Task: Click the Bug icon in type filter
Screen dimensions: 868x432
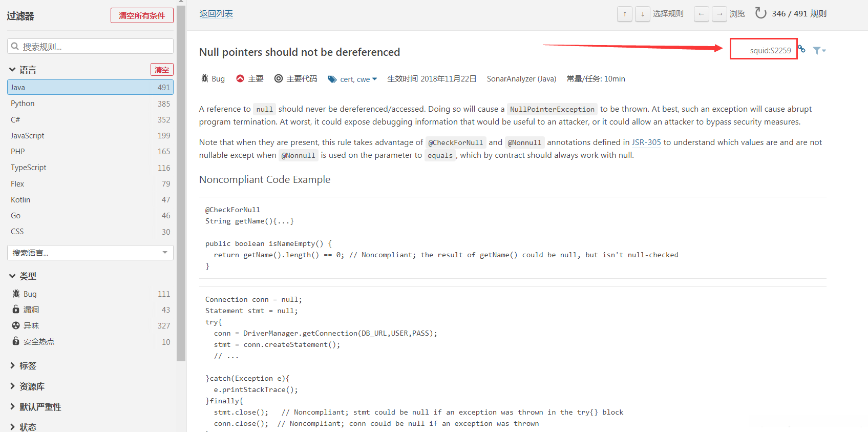Action: click(x=16, y=294)
